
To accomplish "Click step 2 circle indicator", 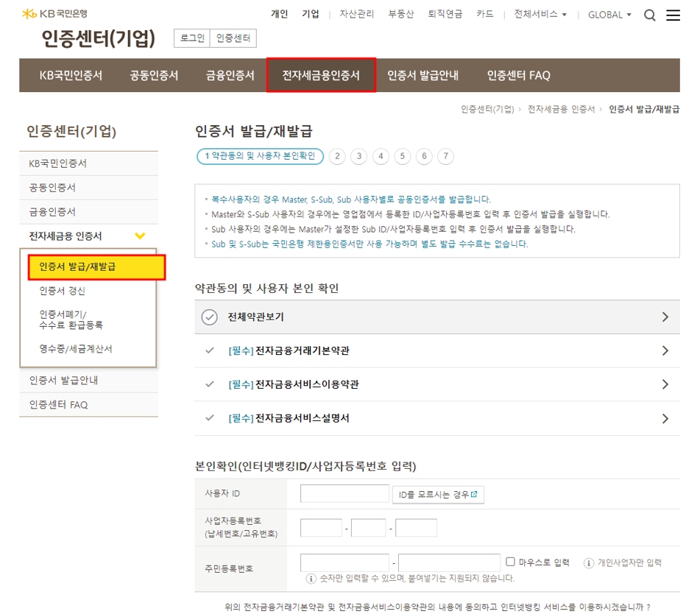I will click(337, 156).
